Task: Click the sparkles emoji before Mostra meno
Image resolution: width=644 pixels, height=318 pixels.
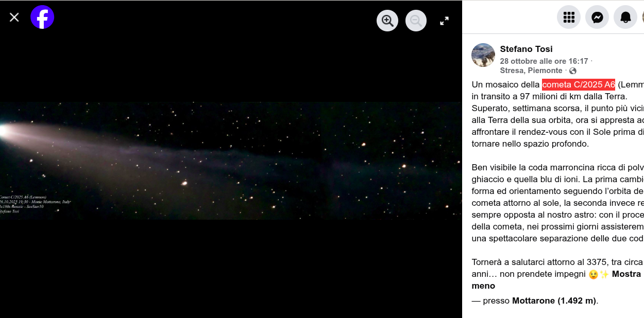Action: pyautogui.click(x=604, y=274)
